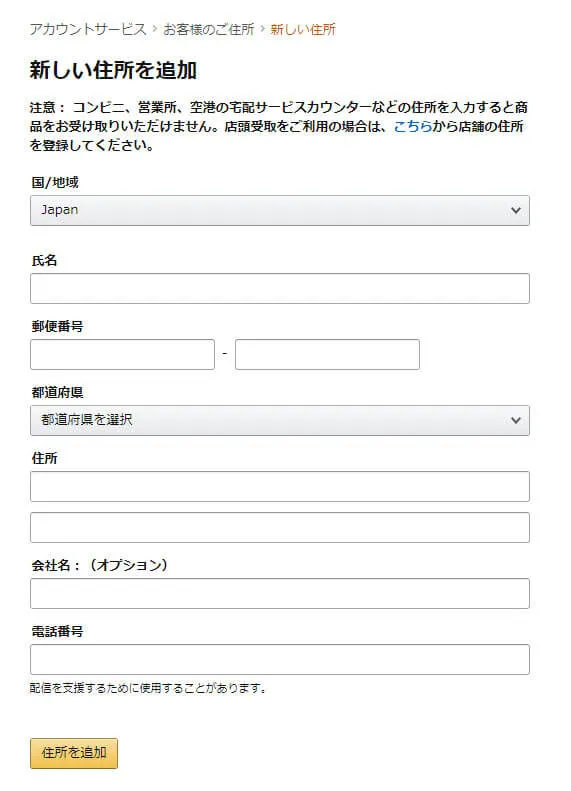Click the 電話番号 label
Image resolution: width=571 pixels, height=791 pixels.
click(58, 631)
